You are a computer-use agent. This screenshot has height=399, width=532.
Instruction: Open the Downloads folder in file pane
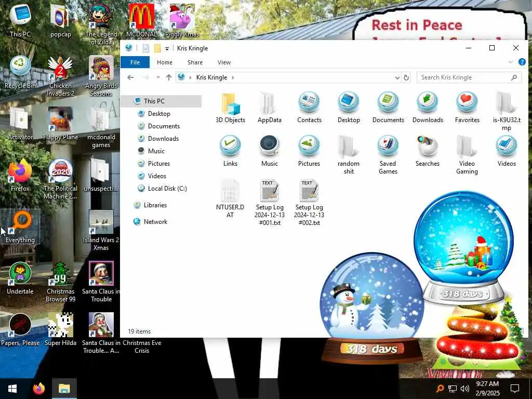[x=428, y=108]
